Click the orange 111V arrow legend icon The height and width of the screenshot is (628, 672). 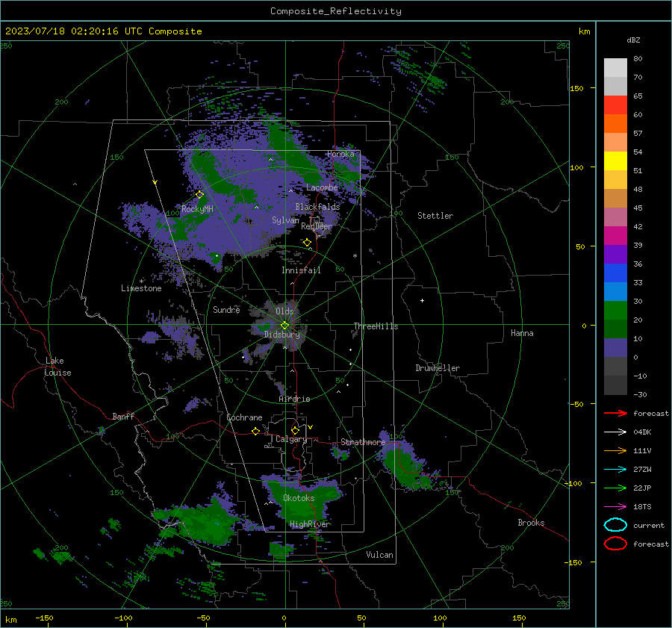(615, 450)
